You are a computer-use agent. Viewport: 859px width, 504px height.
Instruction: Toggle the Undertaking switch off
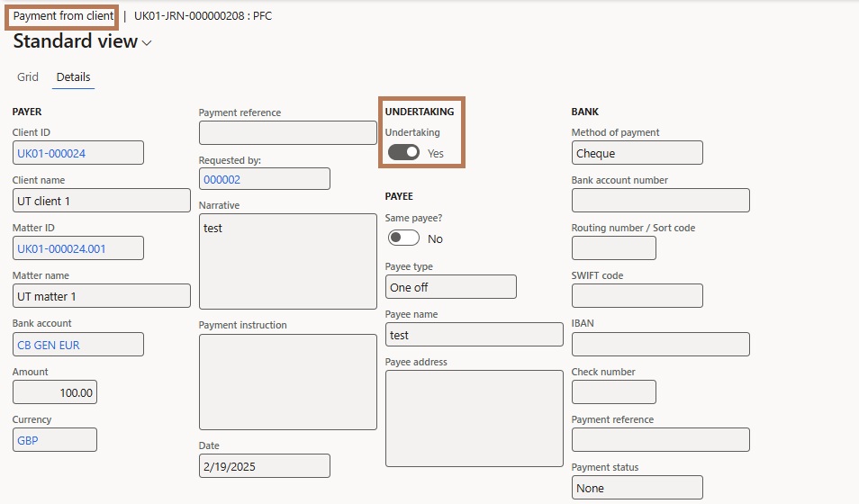click(403, 152)
